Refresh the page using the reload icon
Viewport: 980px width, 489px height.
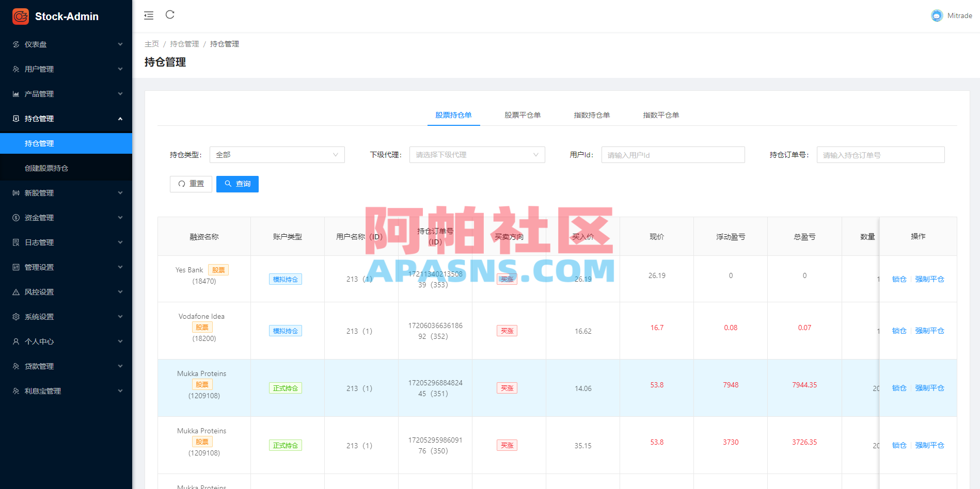click(x=170, y=15)
